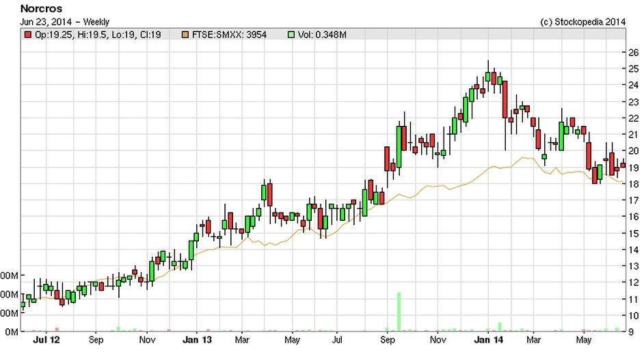This screenshot has height=357, width=644.
Task: Click the 'Jul' x-axis label in 2013
Action: pos(337,340)
